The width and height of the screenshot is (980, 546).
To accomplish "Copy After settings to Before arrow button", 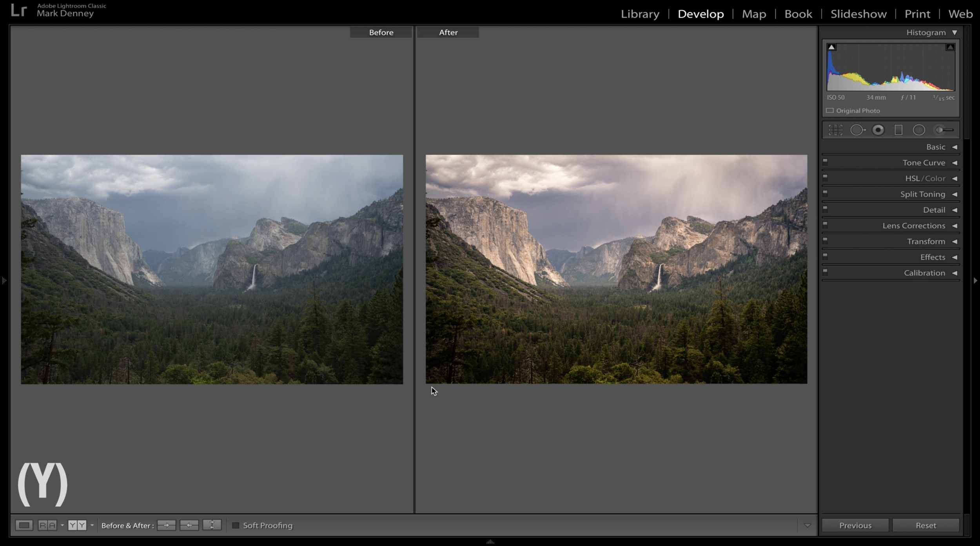I will tap(189, 525).
